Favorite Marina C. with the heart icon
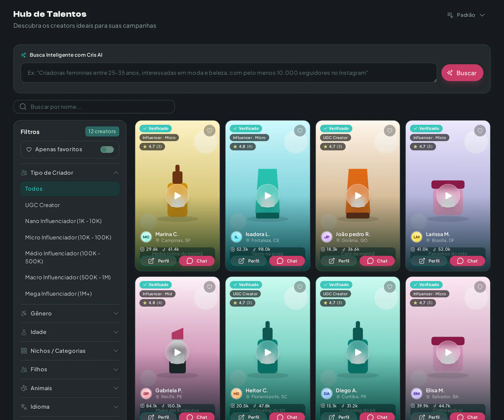Viewport: 504px width, 420px height. coord(209,131)
